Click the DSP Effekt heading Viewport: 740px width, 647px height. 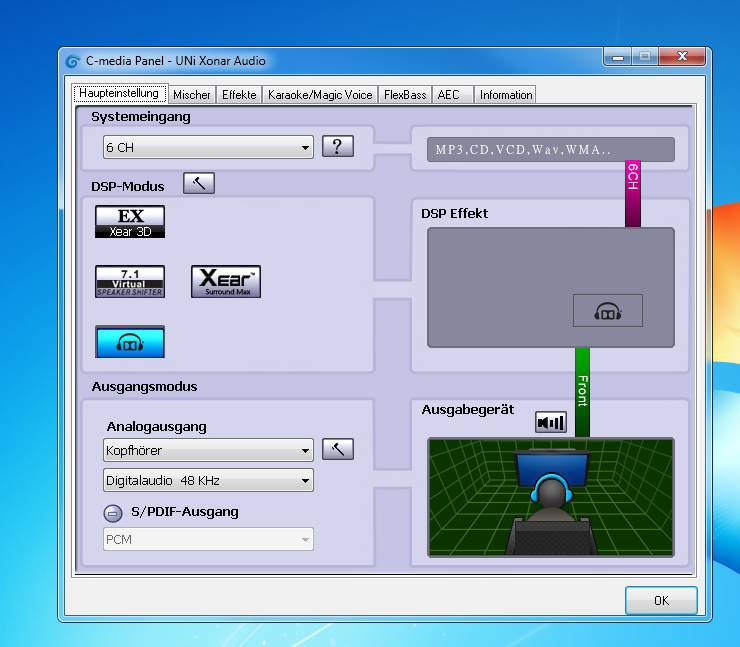point(454,213)
